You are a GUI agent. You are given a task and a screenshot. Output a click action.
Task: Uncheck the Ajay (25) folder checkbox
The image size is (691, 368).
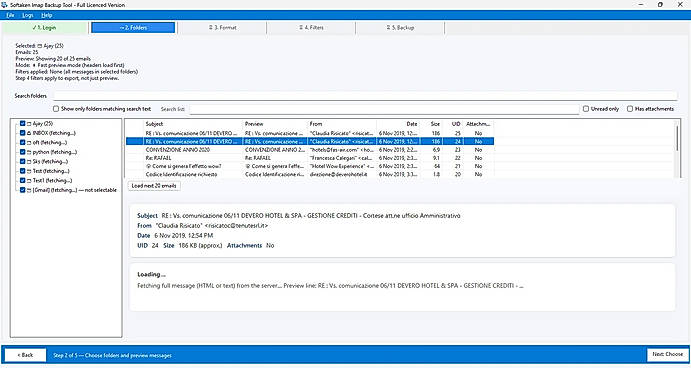point(22,124)
